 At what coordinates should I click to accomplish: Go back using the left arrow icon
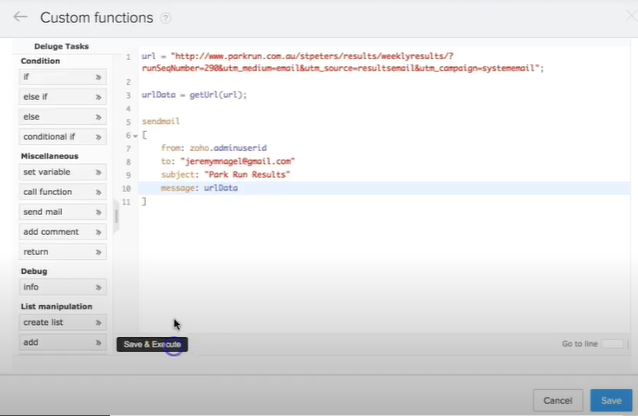(20, 17)
